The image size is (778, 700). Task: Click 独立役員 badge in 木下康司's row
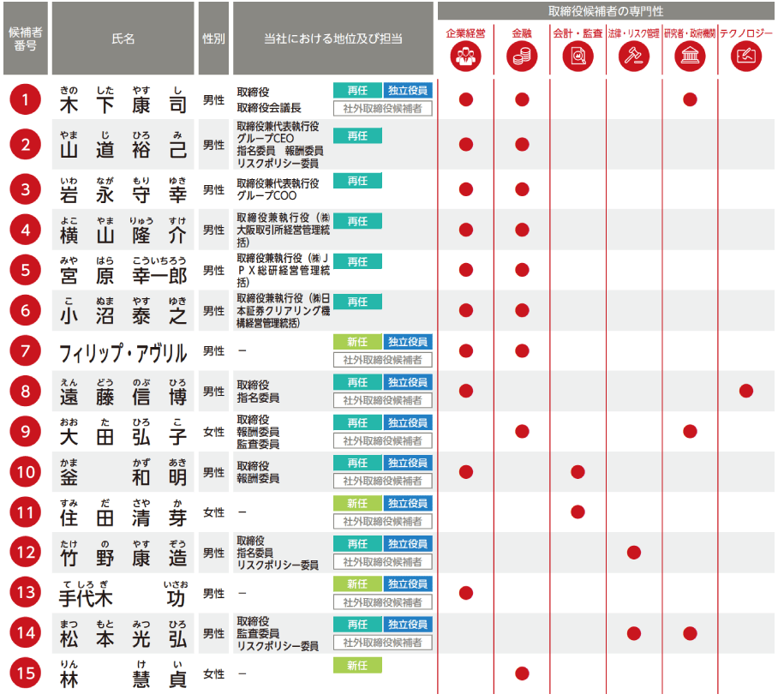(x=409, y=91)
